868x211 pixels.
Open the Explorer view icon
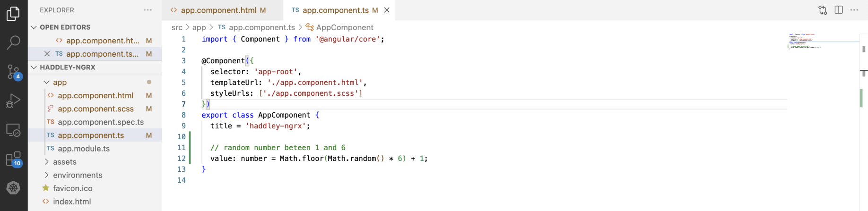point(13,14)
